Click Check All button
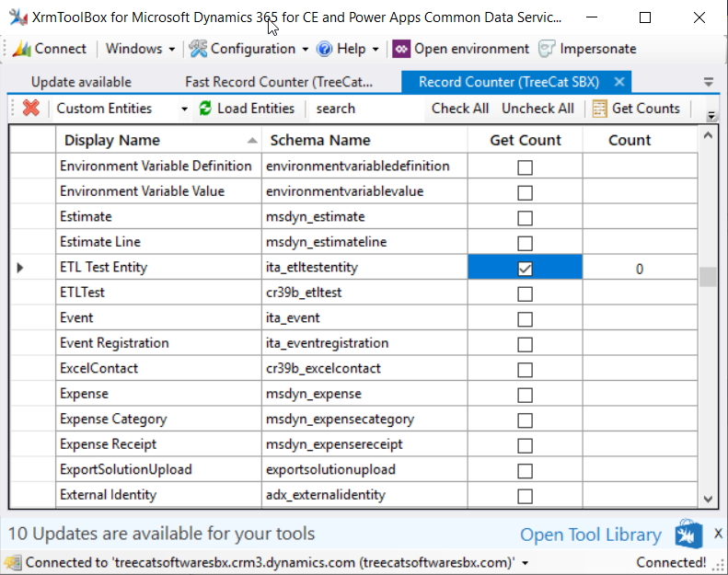The width and height of the screenshot is (728, 575). (x=459, y=109)
